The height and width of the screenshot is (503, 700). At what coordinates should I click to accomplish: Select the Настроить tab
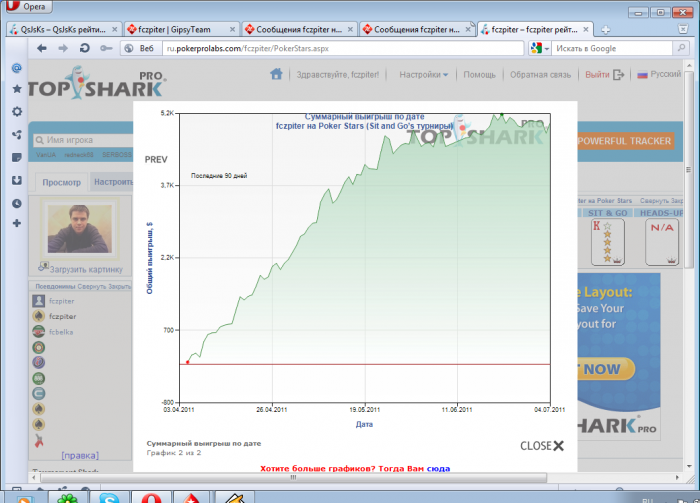pyautogui.click(x=112, y=182)
